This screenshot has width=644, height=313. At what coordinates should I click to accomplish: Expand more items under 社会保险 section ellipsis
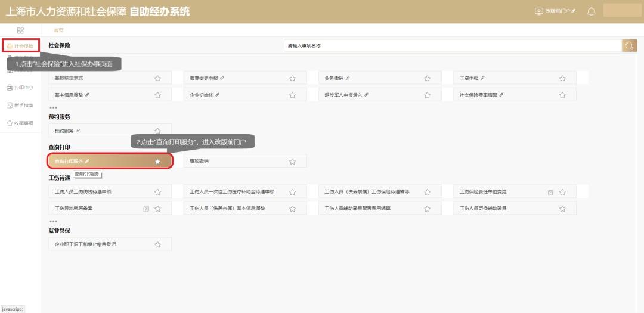53,108
